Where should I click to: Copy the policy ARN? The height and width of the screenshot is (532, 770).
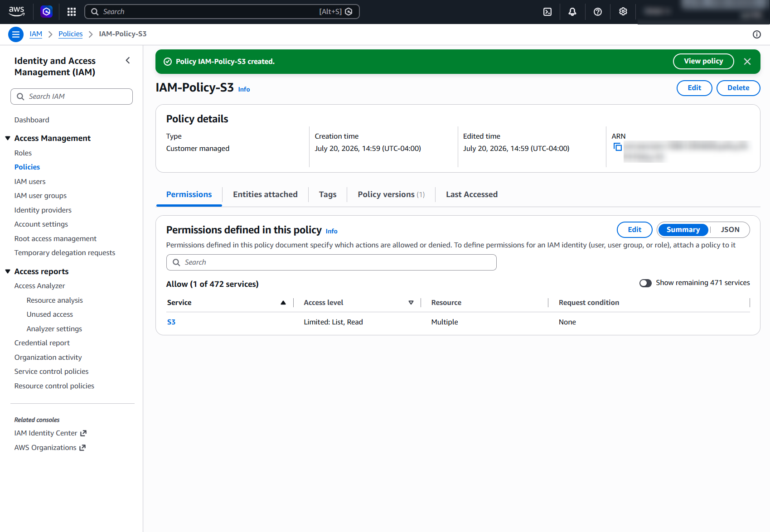click(617, 147)
